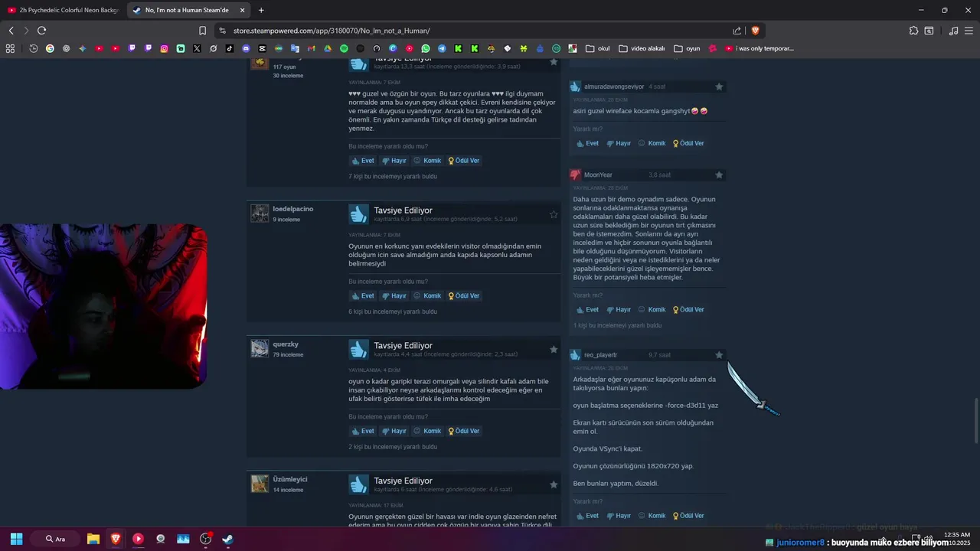
Task: Reload the page
Action: [x=41, y=31]
